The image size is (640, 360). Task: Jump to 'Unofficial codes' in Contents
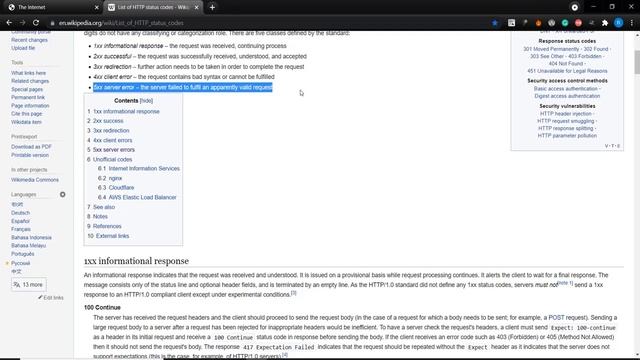tap(113, 159)
